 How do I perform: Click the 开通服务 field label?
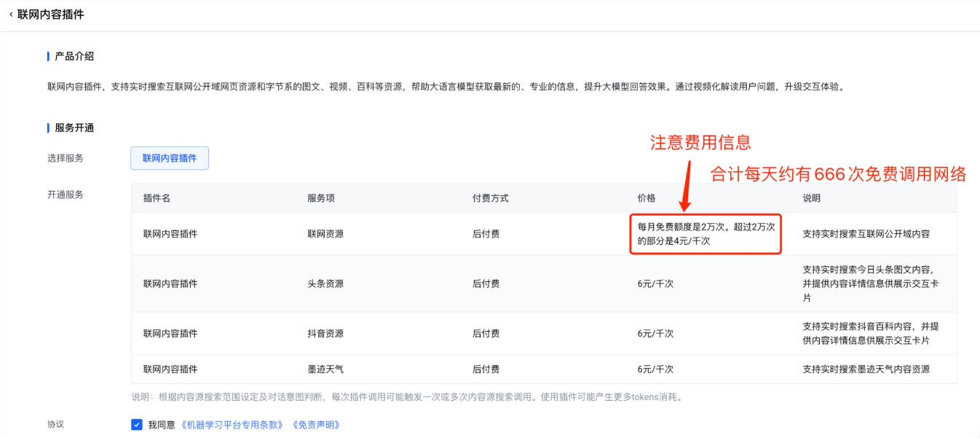point(66,195)
